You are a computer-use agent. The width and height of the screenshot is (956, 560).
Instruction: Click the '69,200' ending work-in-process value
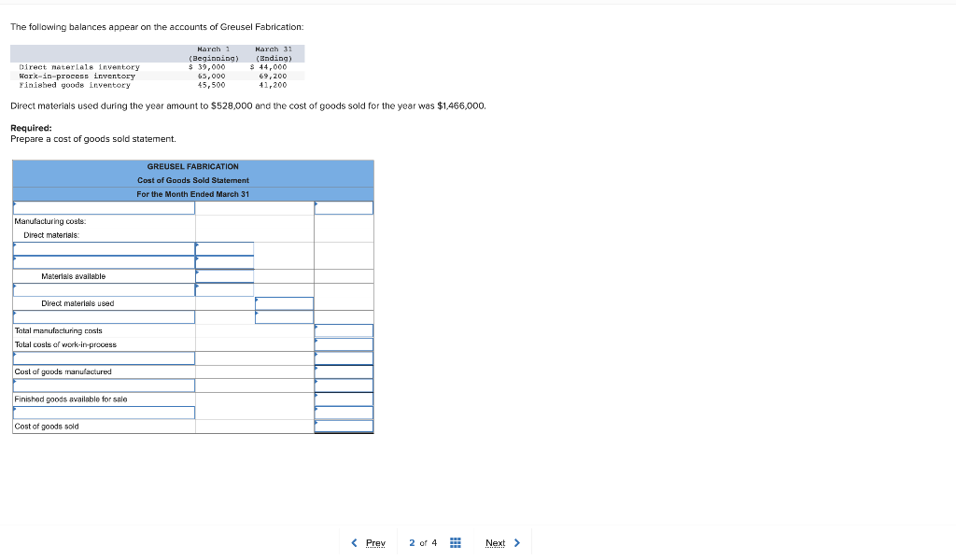273,77
